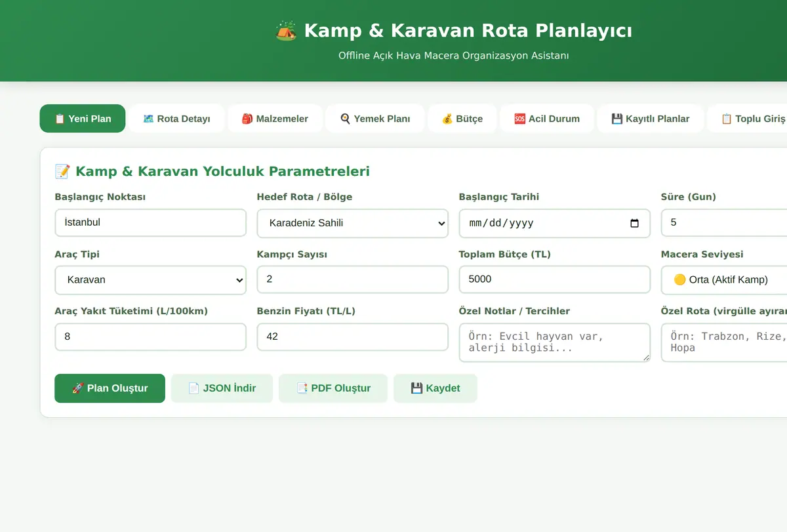787x532 pixels.
Task: Focus the Süre (Gun) input
Action: (724, 223)
